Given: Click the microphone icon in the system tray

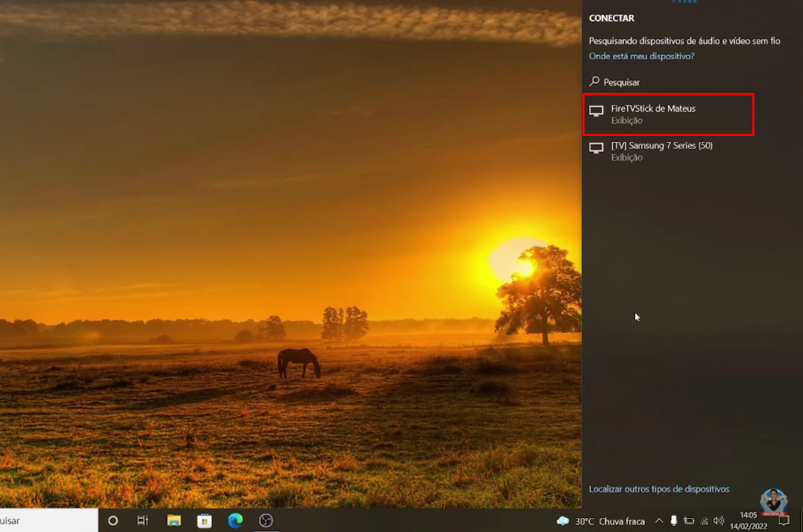Looking at the screenshot, I should [673, 521].
